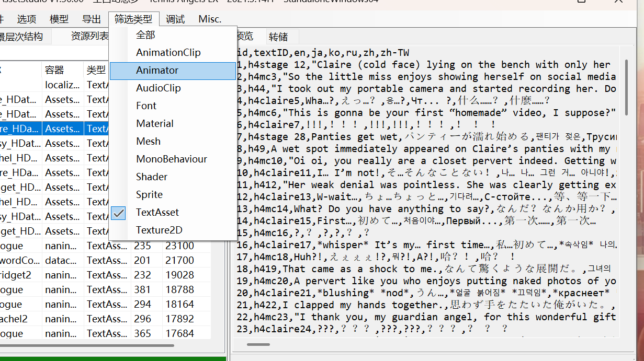Filter assets by AudioClip
The width and height of the screenshot is (644, 361).
tap(173, 88)
